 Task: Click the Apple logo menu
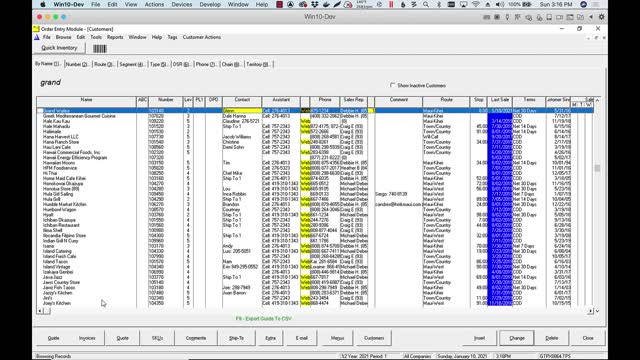pyautogui.click(x=43, y=4)
